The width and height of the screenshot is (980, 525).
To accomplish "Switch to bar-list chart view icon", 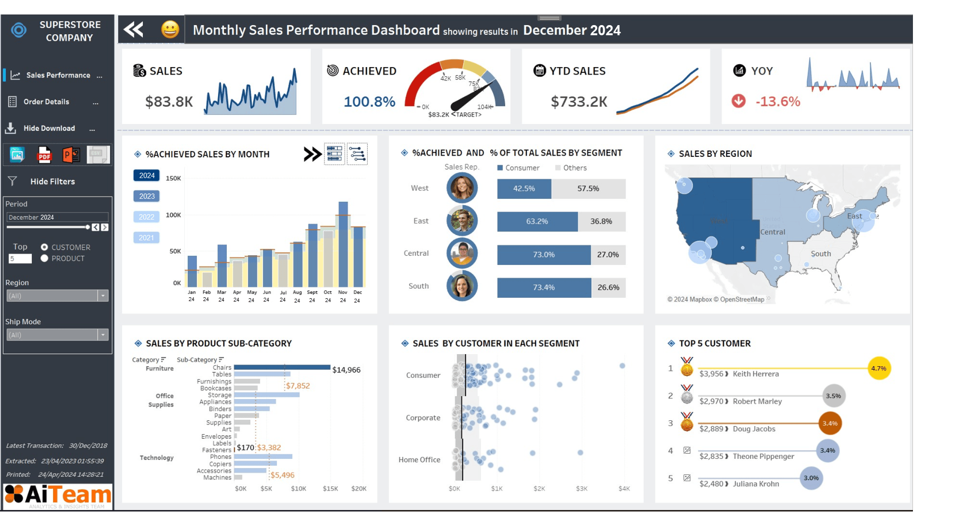I will pyautogui.click(x=334, y=154).
